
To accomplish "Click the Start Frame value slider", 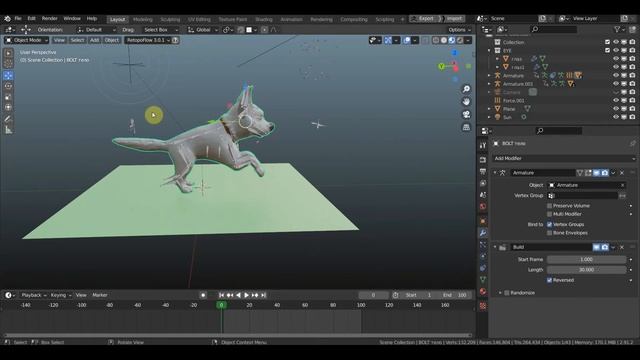I will tap(587, 260).
